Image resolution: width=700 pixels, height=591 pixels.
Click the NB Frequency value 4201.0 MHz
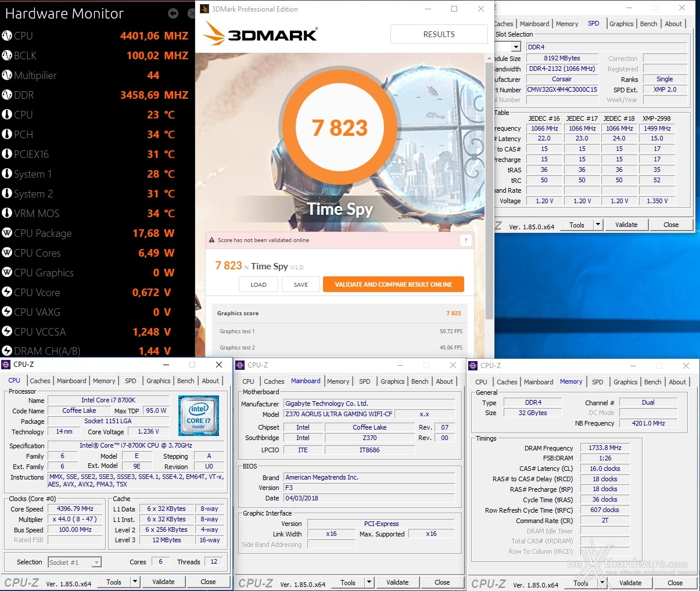648,423
